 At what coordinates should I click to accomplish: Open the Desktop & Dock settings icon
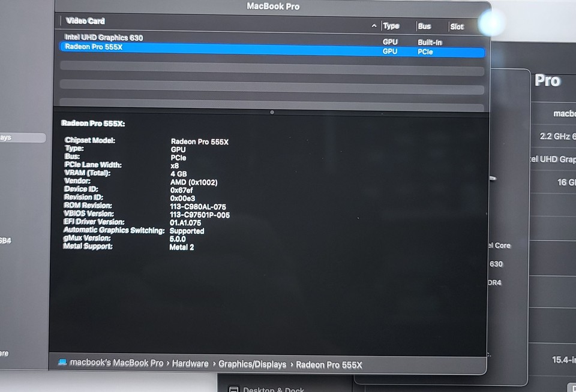coord(233,388)
